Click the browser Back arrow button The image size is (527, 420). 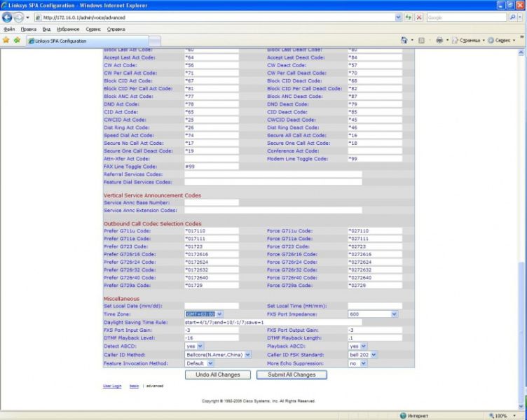coord(8,17)
